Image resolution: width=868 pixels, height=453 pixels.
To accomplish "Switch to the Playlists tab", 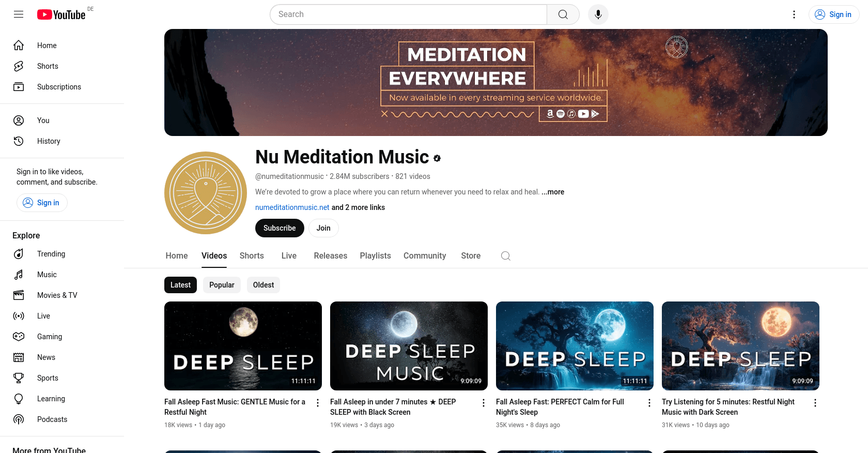I will (x=376, y=255).
